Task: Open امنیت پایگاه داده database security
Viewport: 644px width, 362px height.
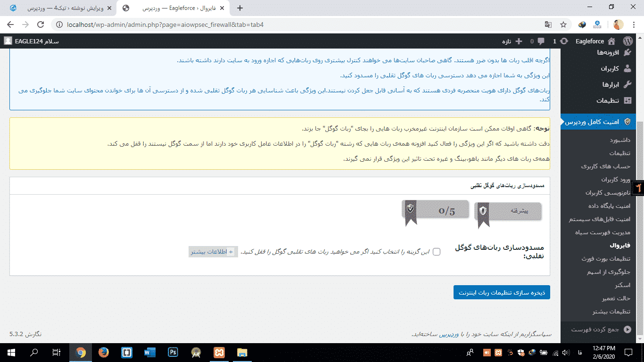Action: pos(609,206)
